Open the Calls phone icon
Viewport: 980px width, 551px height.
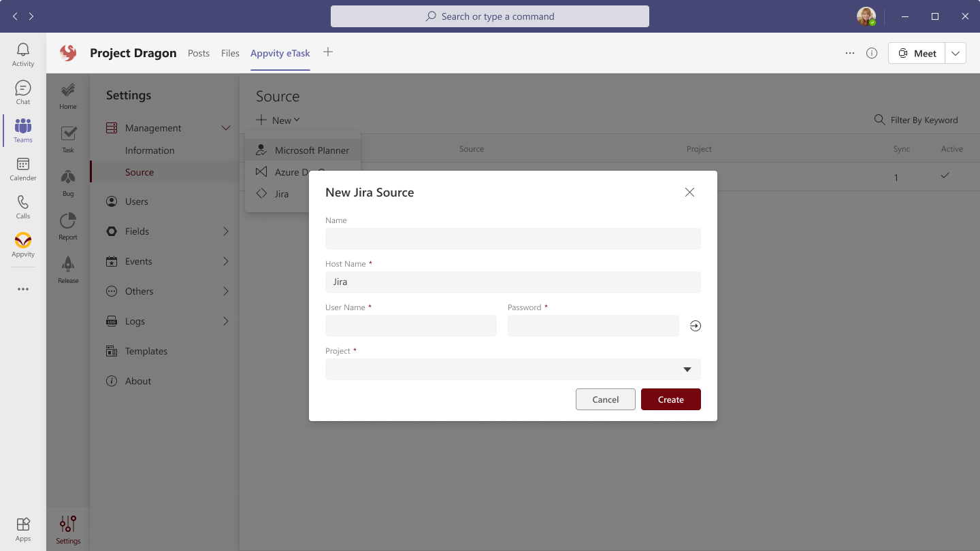(23, 207)
